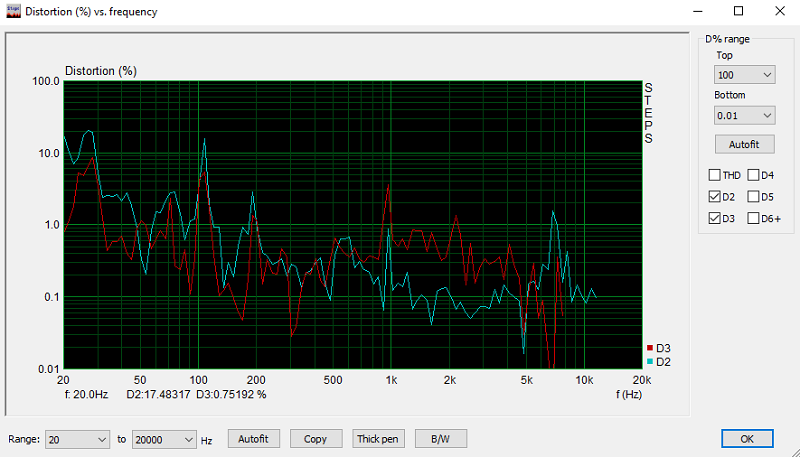Click Autofit in the D% range panel
This screenshot has height=457, width=800.
[x=744, y=144]
